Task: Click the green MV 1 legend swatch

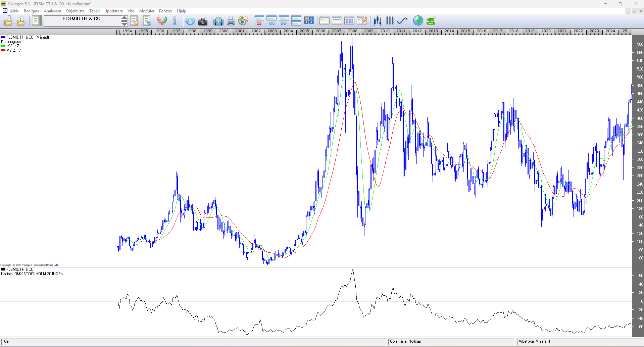Action: point(3,46)
